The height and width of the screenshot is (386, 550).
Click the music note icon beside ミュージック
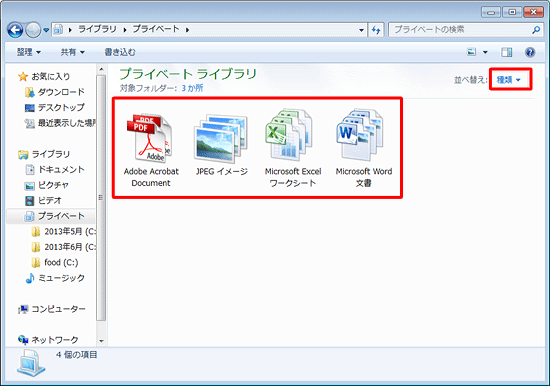[30, 278]
